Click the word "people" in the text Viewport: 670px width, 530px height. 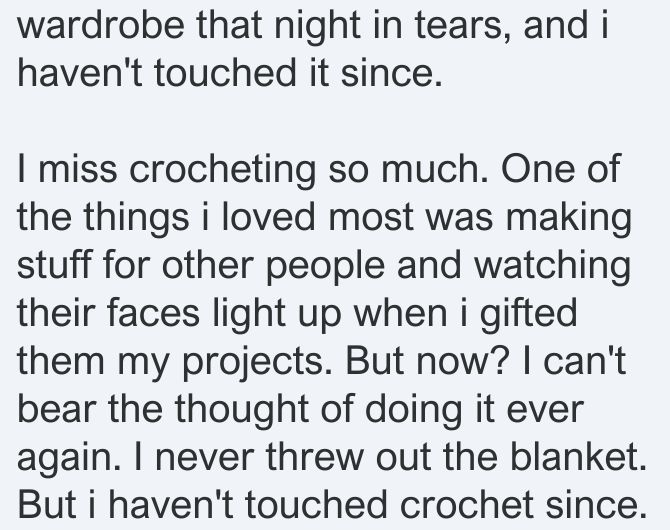coord(326,264)
